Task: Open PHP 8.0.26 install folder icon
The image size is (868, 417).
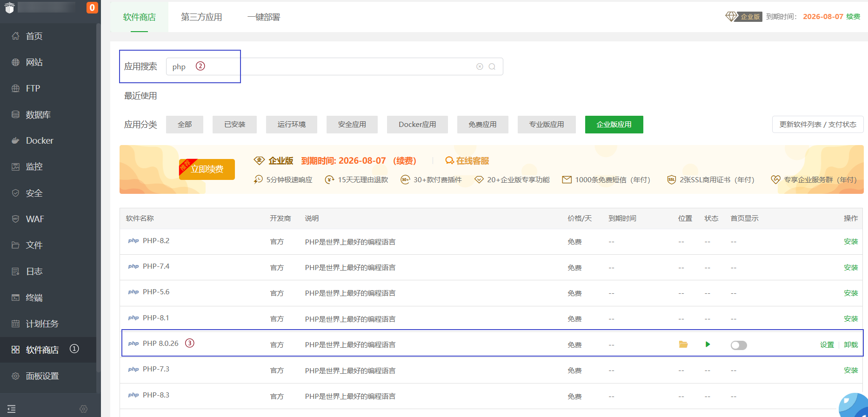Action: pyautogui.click(x=683, y=344)
